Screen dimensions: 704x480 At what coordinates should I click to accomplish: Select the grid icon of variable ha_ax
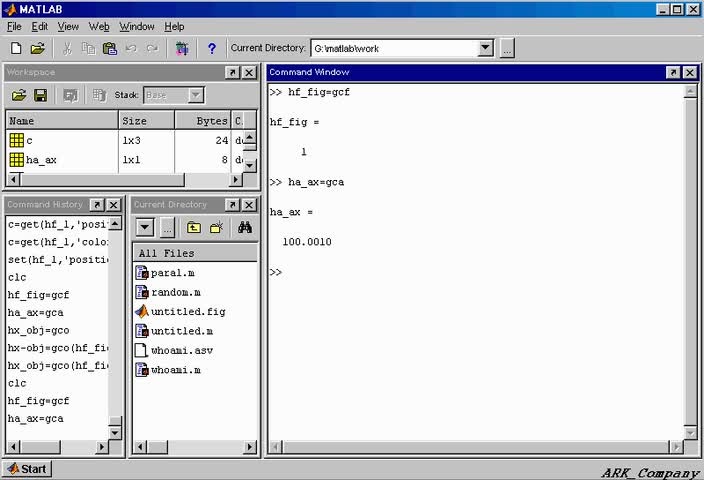point(17,160)
